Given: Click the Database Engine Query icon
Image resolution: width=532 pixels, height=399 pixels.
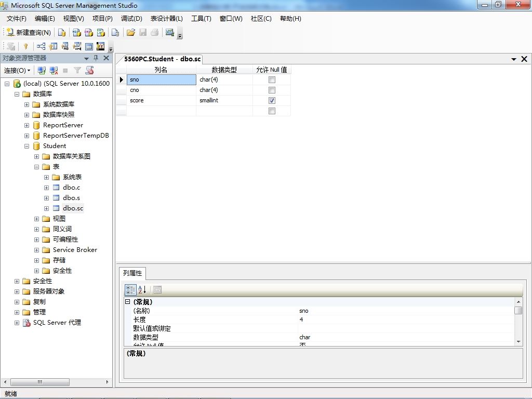Looking at the screenshot, I should 62,32.
